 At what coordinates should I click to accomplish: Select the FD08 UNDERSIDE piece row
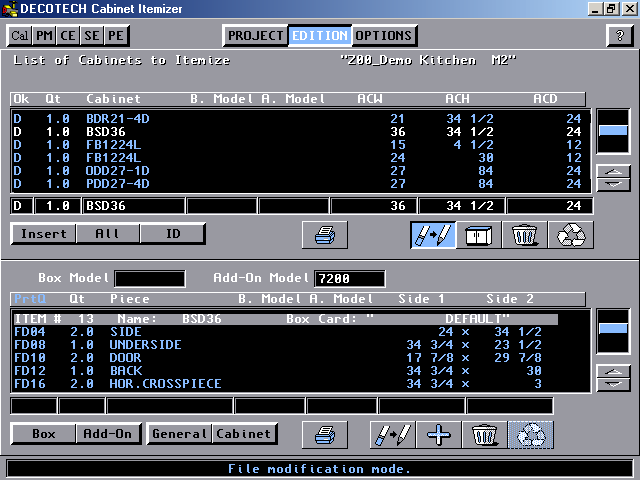coord(301,345)
